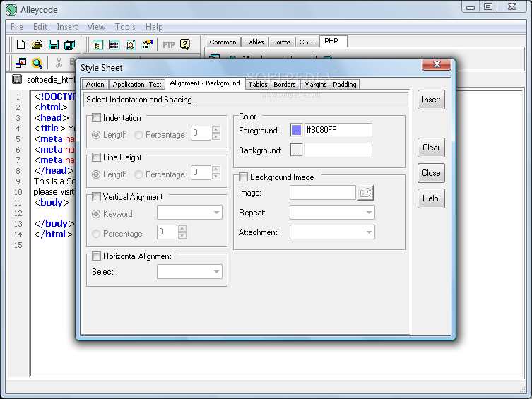Click the Close button in dialog
This screenshot has height=399, width=532.
pos(431,173)
